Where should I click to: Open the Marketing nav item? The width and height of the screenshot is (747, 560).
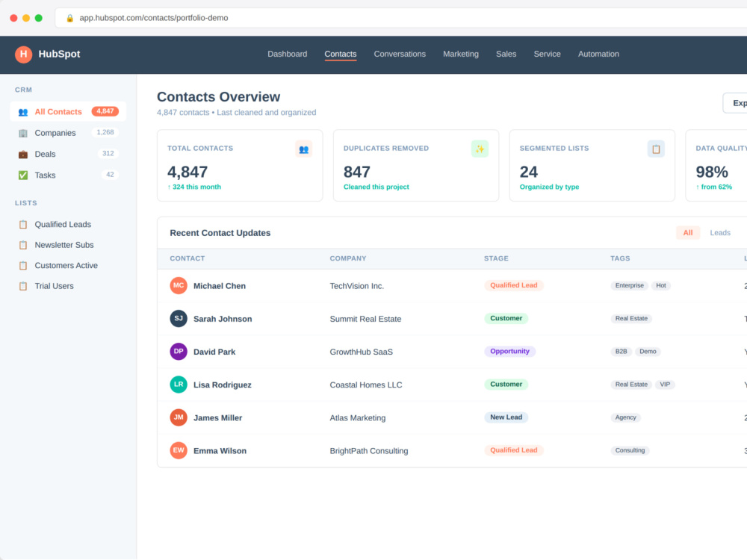click(461, 55)
